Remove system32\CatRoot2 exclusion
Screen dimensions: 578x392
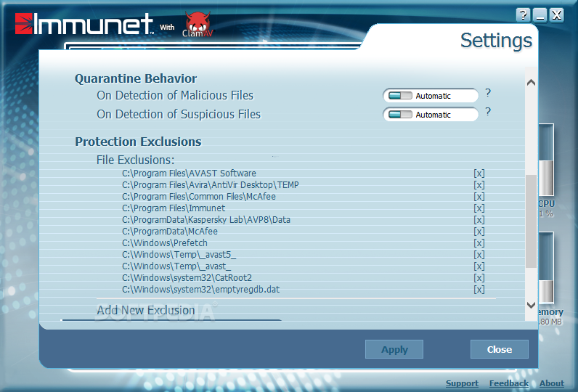click(x=479, y=278)
